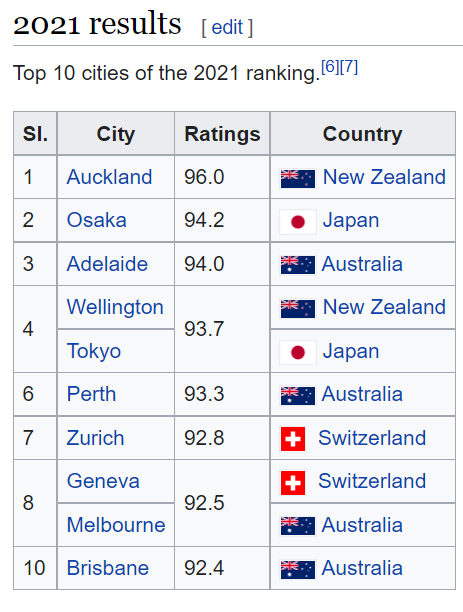The width and height of the screenshot is (463, 612).
Task: Follow the Perth city link
Action: click(91, 394)
